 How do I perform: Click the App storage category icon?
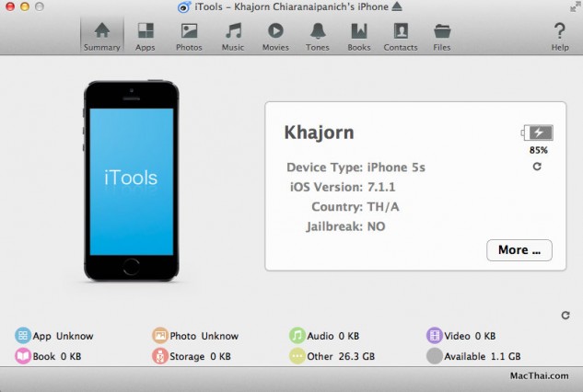pyautogui.click(x=23, y=336)
